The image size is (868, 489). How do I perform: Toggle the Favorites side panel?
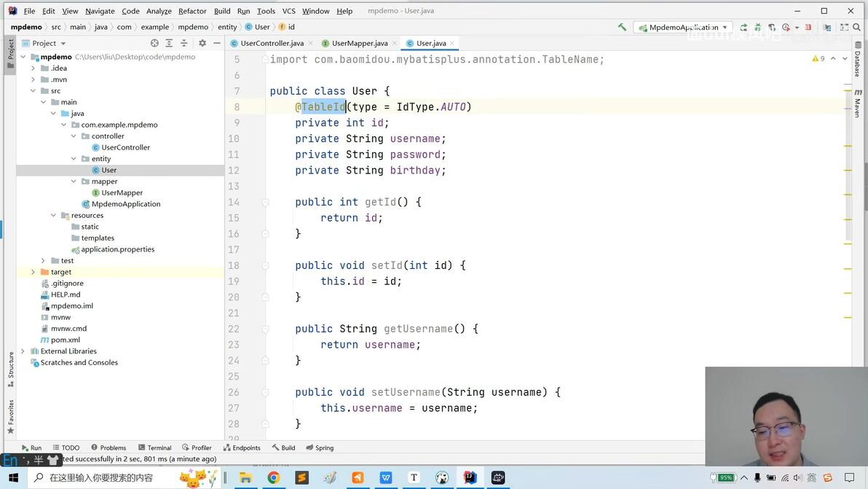(x=10, y=417)
